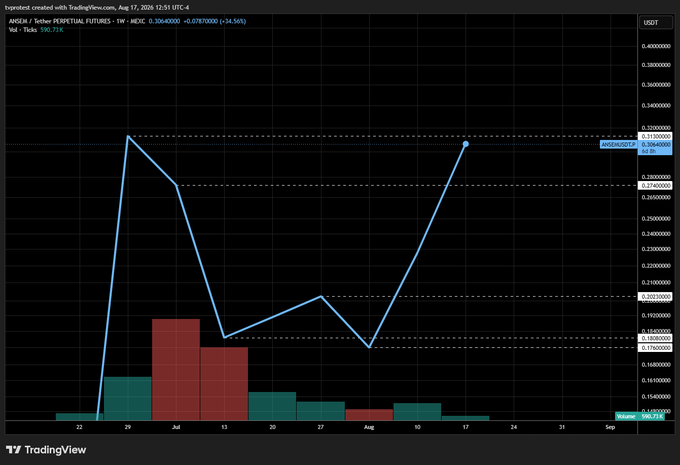The width and height of the screenshot is (680, 465).
Task: Click the 24 date label on time axis
Action: (513, 427)
